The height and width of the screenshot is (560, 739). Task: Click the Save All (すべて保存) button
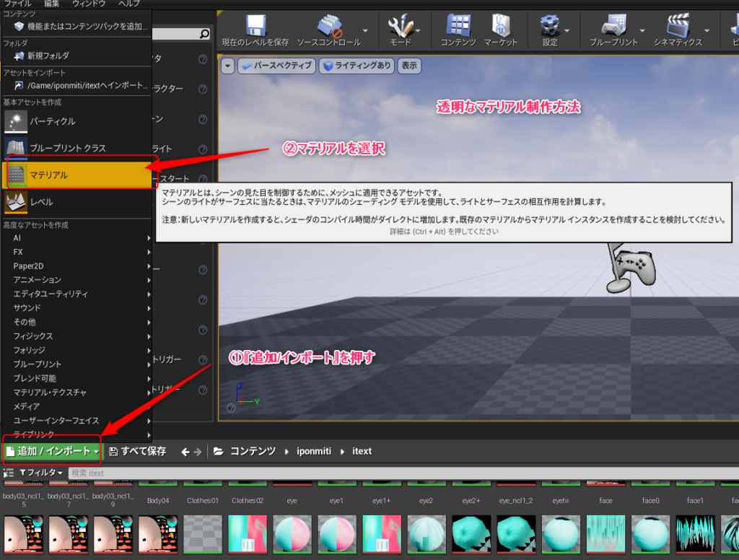138,452
